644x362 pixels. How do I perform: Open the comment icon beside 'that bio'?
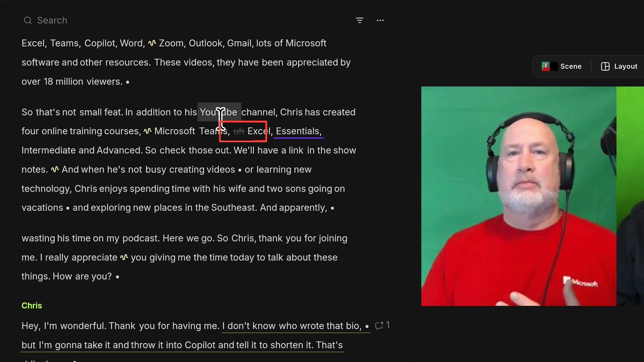point(379,325)
